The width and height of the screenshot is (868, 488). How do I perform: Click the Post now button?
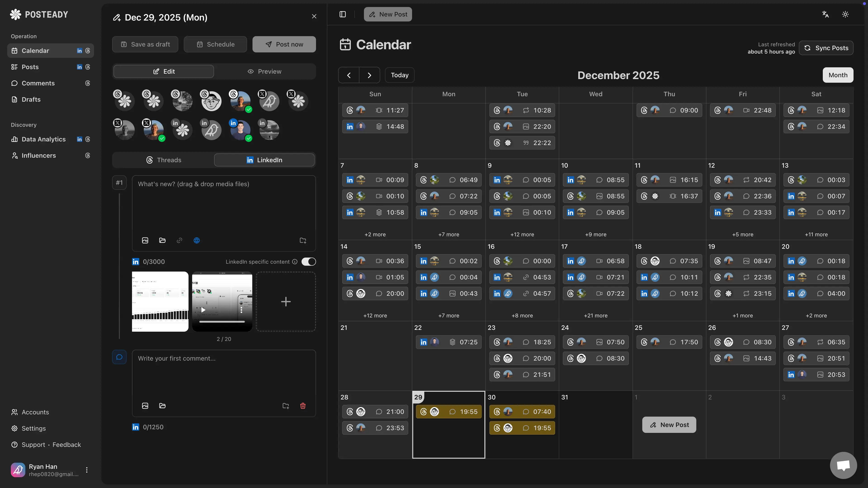coord(284,44)
